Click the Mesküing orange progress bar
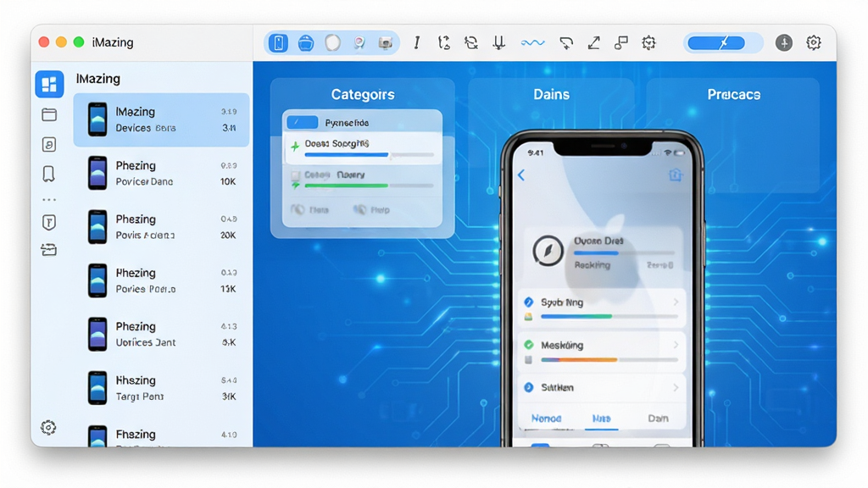The width and height of the screenshot is (868, 488). 609,359
